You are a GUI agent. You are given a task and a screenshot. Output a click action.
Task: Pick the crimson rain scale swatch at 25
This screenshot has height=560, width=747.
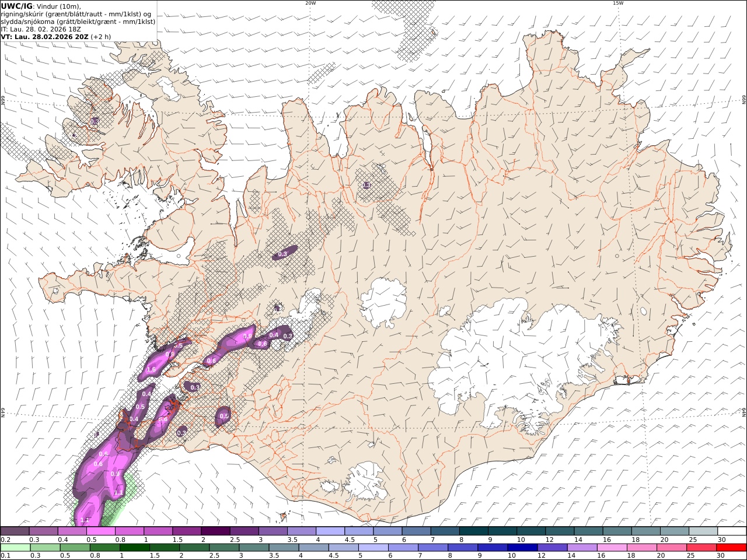coord(701,547)
